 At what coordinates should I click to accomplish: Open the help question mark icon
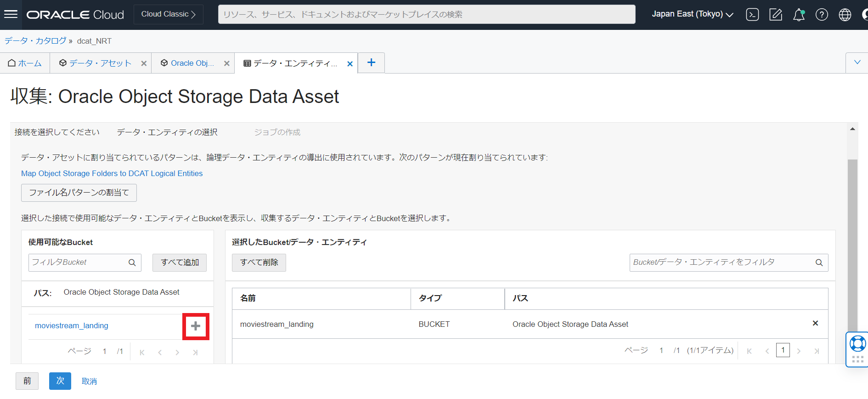tap(822, 15)
